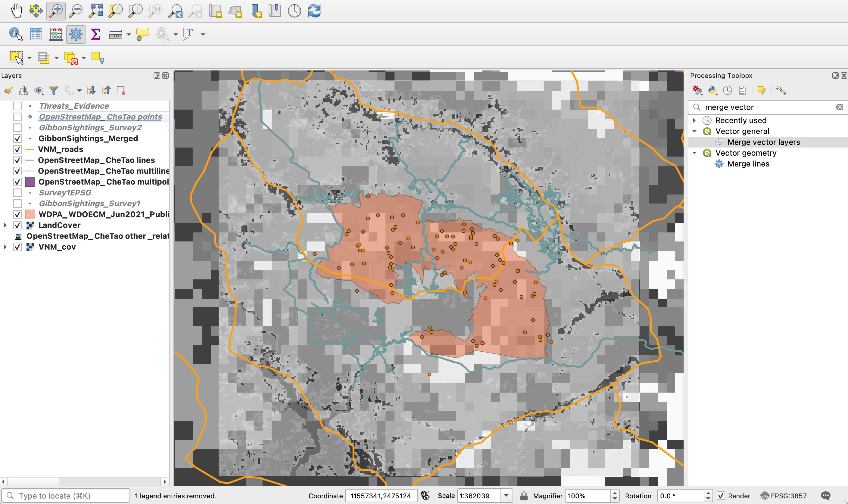This screenshot has width=848, height=504.
Task: Toggle the scale lock padlock
Action: click(524, 496)
